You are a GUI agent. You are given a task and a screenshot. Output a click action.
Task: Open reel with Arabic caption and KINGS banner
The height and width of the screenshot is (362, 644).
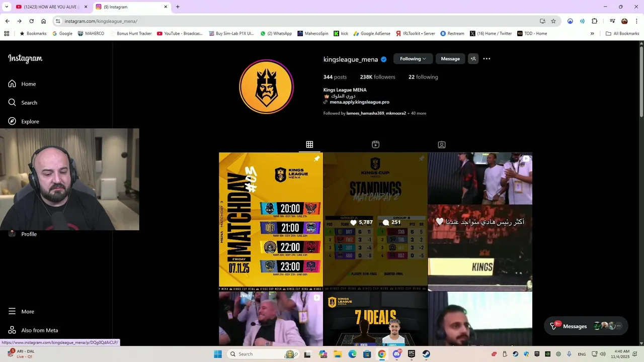(480, 221)
